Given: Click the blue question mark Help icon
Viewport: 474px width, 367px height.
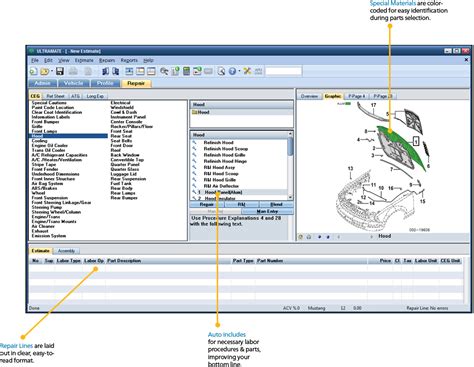Looking at the screenshot, I should tap(232, 71).
